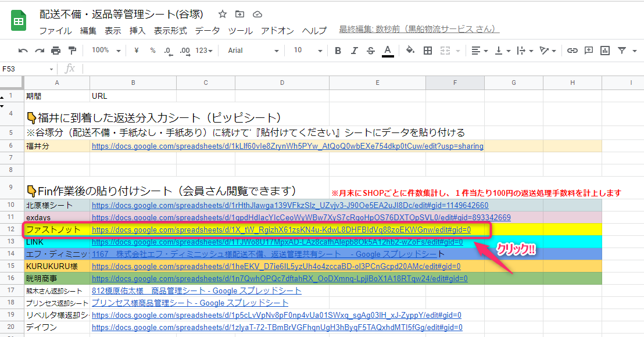This screenshot has height=337, width=644.
Task: Create a filter
Action: tap(622, 51)
